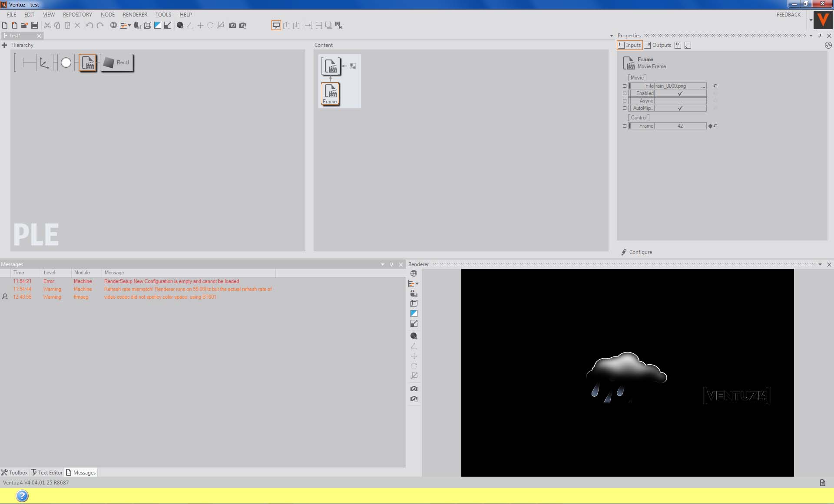Click the Undo arrow in toolbar
The width and height of the screenshot is (834, 504).
(89, 25)
